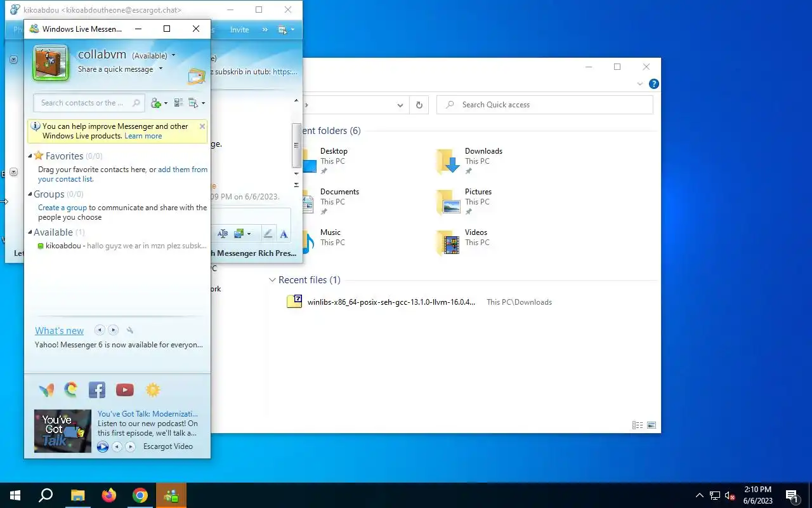The image size is (812, 508).
Task: Open taskbar search magnifier
Action: (x=46, y=495)
